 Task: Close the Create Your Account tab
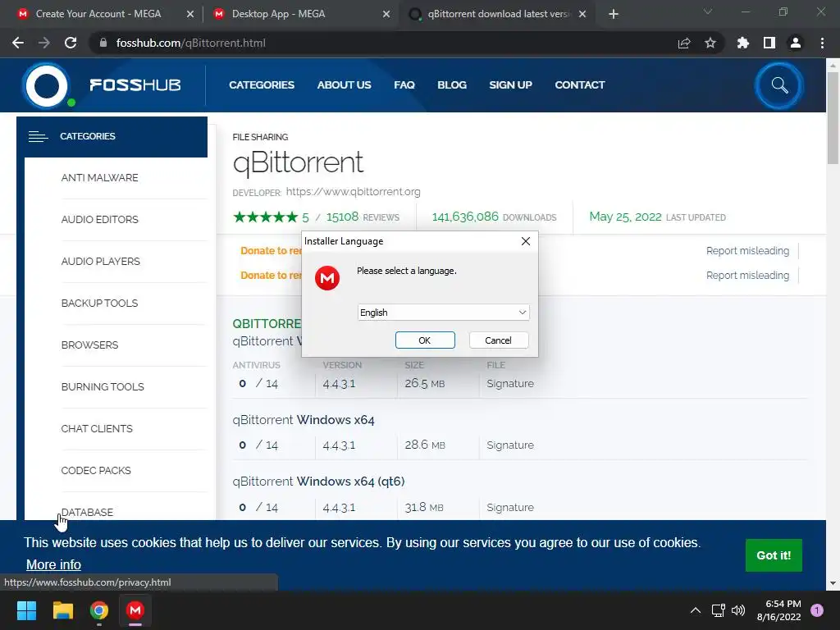point(189,15)
